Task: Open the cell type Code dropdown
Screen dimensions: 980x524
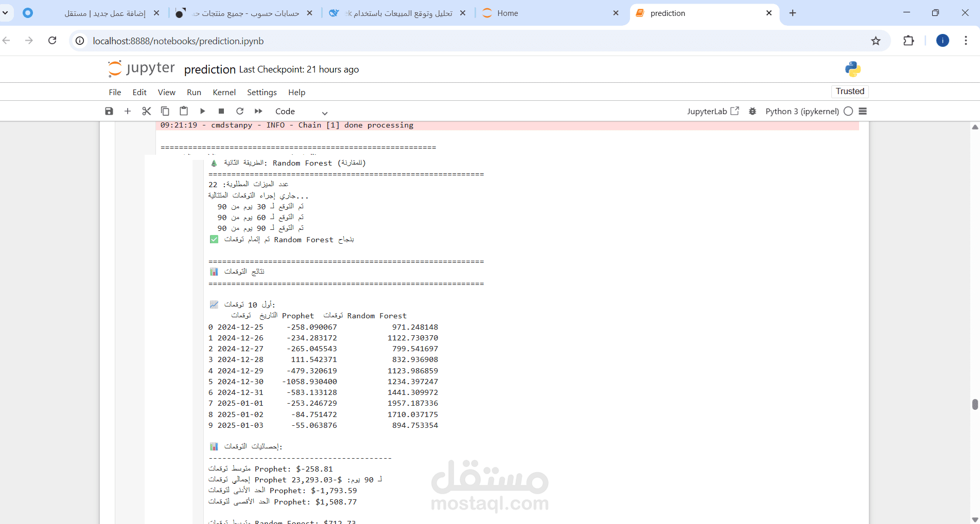Action: [301, 112]
